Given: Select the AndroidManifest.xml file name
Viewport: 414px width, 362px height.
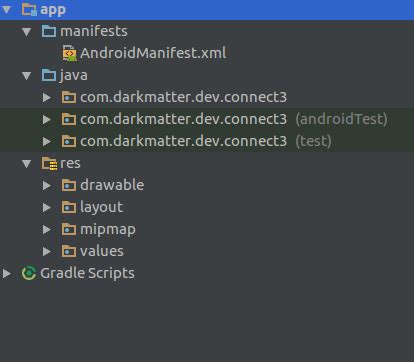Looking at the screenshot, I should click(153, 53).
